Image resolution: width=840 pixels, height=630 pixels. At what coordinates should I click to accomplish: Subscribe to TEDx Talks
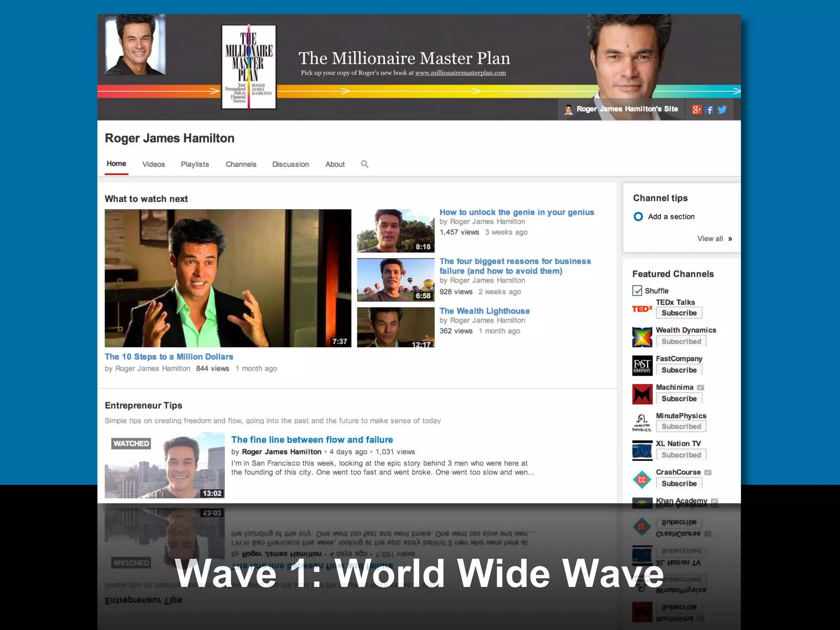pos(679,313)
